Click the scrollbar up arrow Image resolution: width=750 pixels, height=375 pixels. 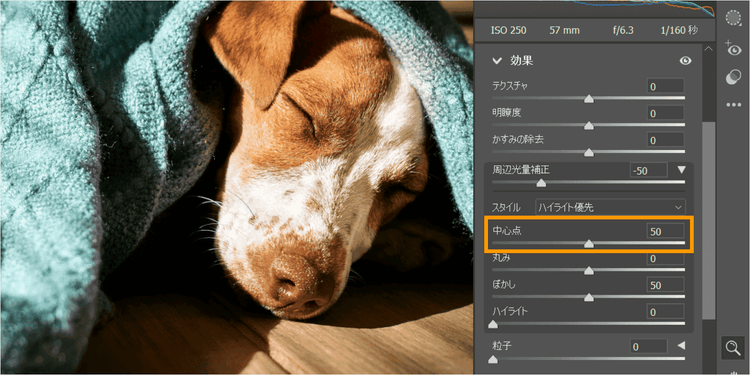coord(708,49)
